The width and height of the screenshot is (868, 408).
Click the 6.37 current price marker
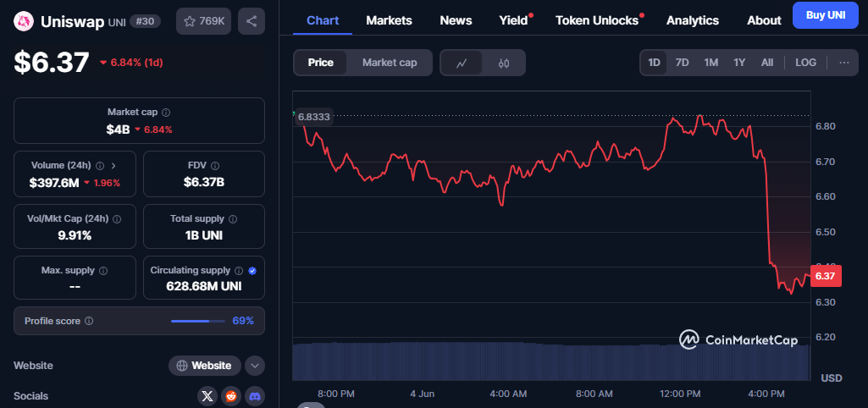[826, 276]
